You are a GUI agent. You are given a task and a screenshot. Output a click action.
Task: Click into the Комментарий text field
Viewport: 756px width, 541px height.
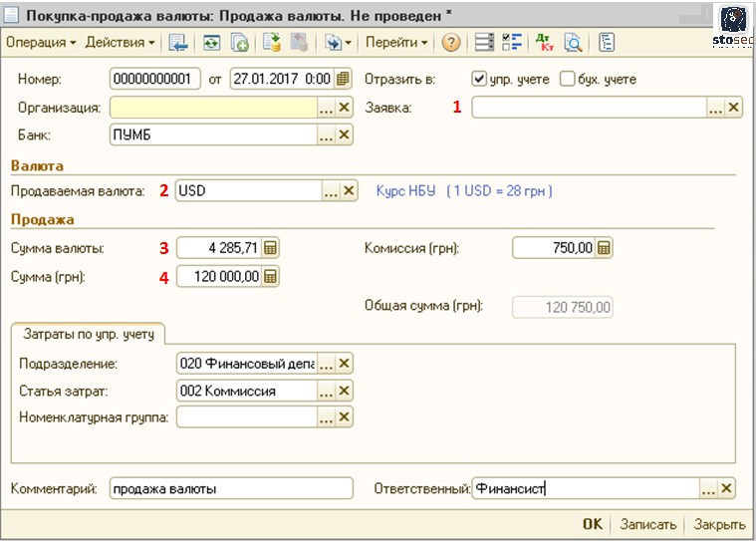(230, 488)
